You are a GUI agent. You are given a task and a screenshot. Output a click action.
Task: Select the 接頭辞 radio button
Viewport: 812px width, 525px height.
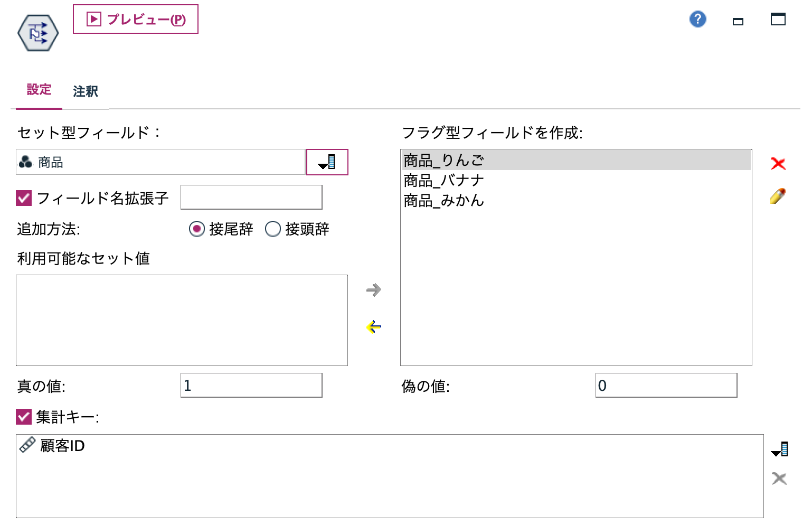point(273,229)
